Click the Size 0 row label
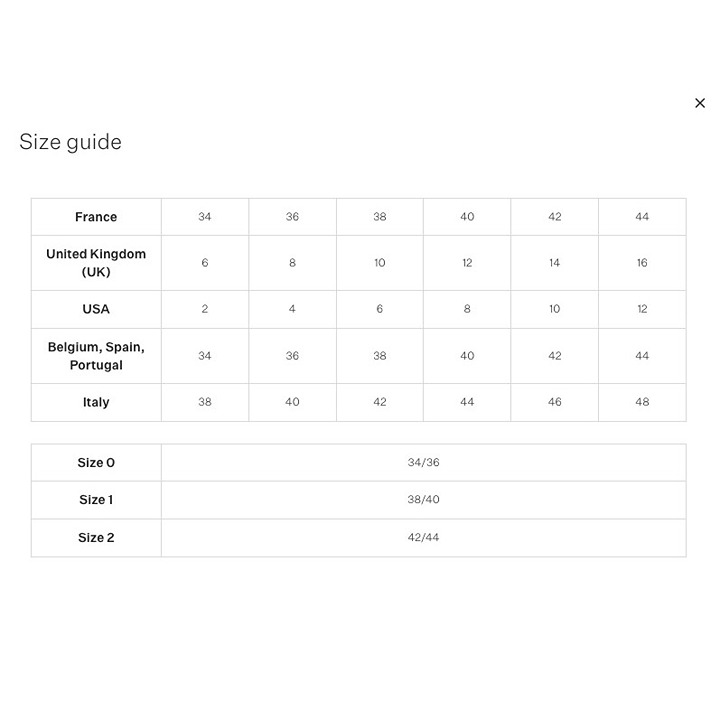 coord(96,462)
